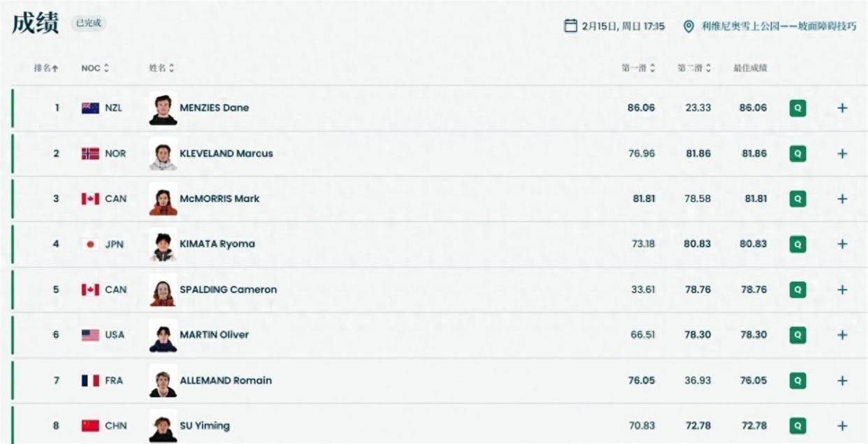The height and width of the screenshot is (444, 868).
Task: Open athlete link MARTIN Oliver
Action: click(214, 335)
